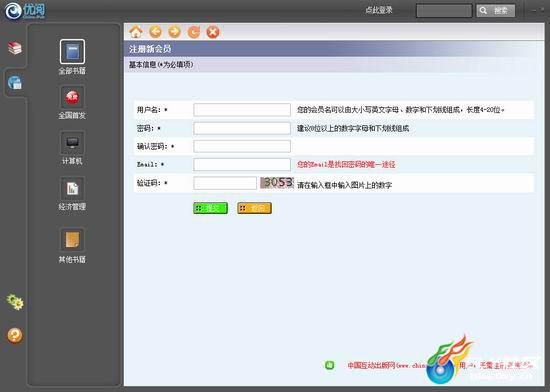The width and height of the screenshot is (550, 392).
Task: Click the 基本信息 section label
Action: point(161,65)
